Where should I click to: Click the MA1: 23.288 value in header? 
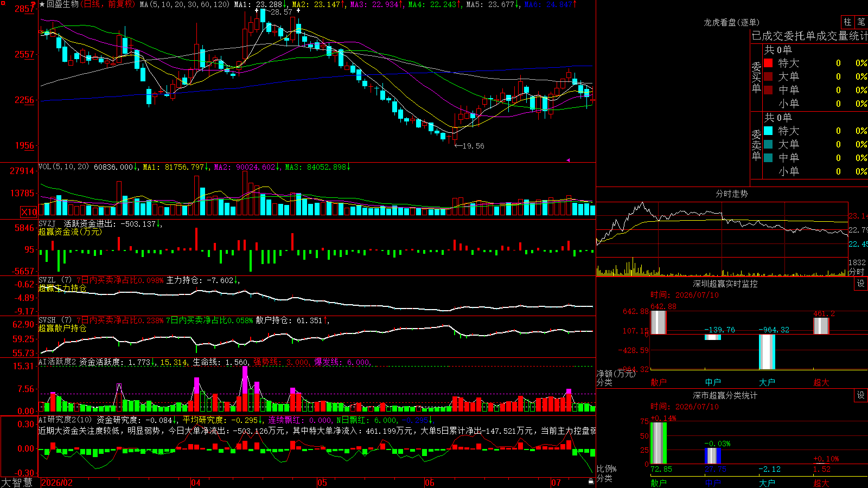point(260,4)
